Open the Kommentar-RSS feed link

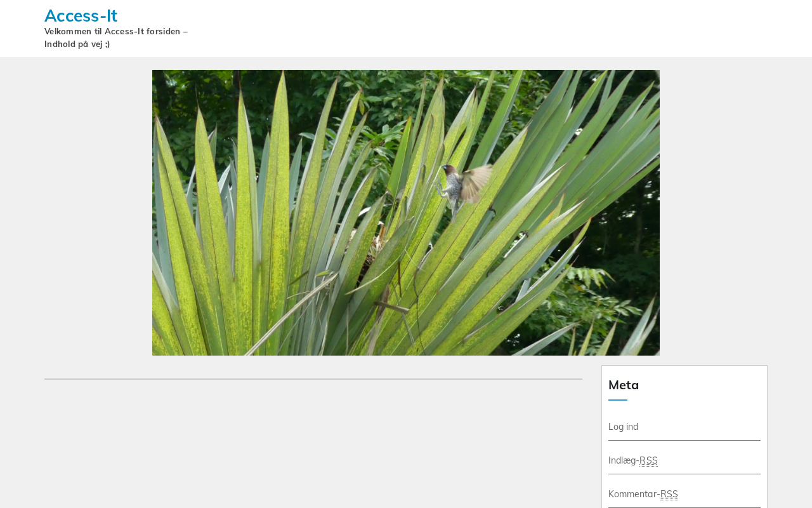[643, 494]
